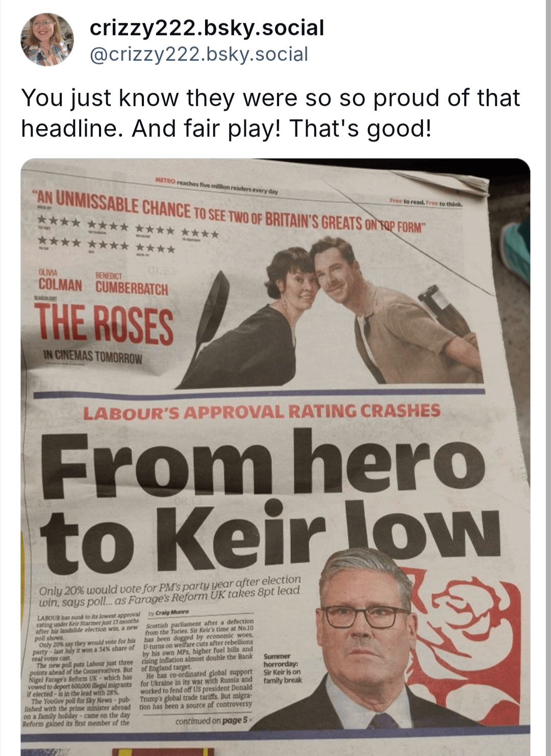
Task: Tap the 'IN CINEMAS TOMORROW' line
Action: tap(93, 356)
